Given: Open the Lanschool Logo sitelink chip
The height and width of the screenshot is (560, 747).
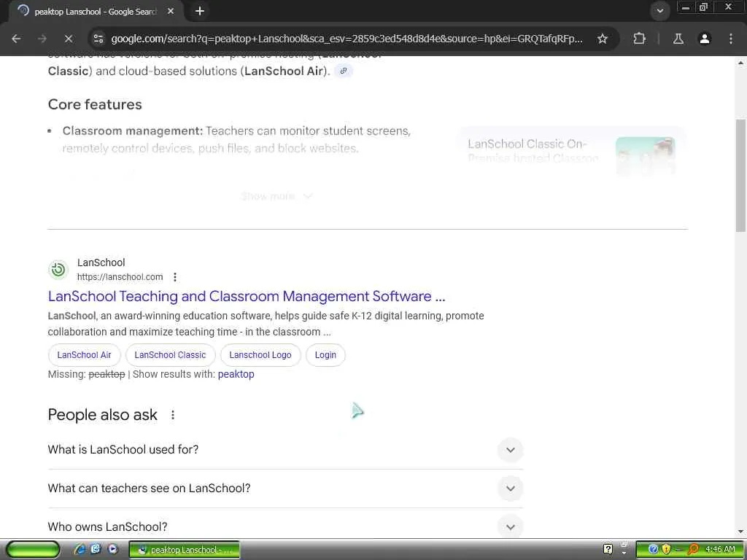Looking at the screenshot, I should pyautogui.click(x=260, y=355).
